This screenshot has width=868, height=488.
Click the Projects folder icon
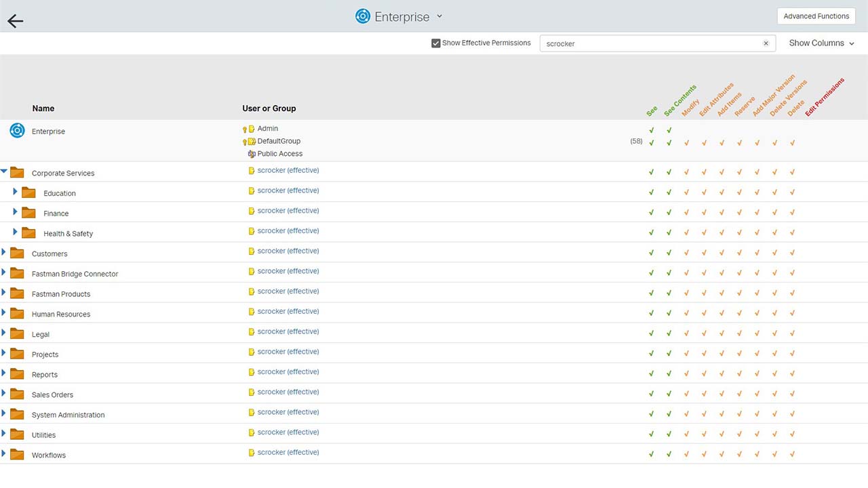(x=17, y=354)
